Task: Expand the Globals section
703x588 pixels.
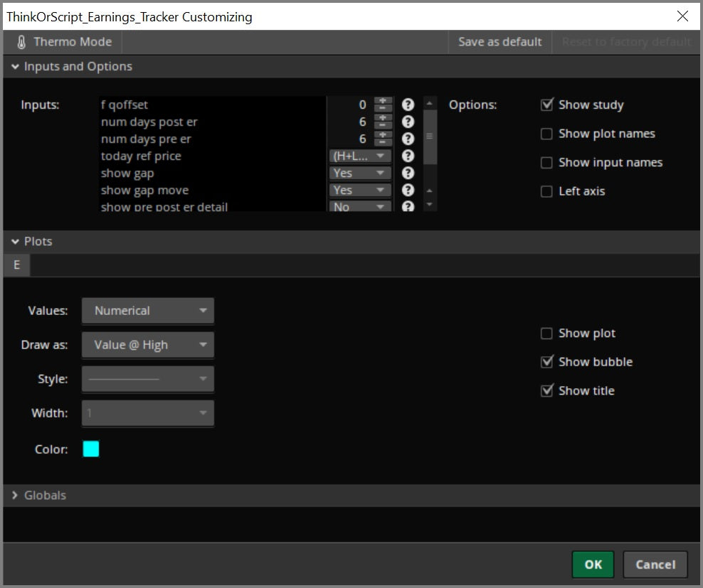Action: point(16,496)
